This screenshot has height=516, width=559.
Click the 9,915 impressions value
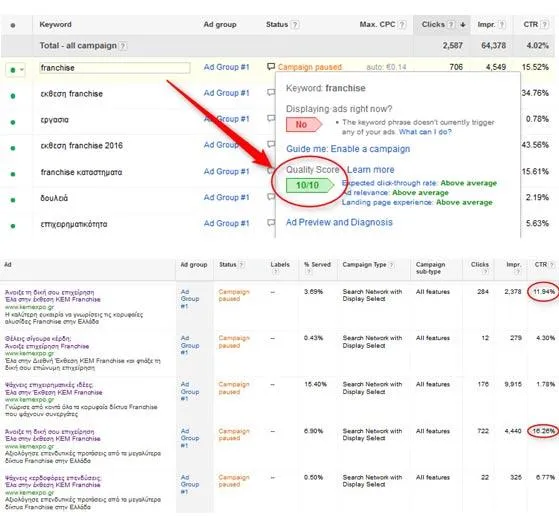coord(513,384)
